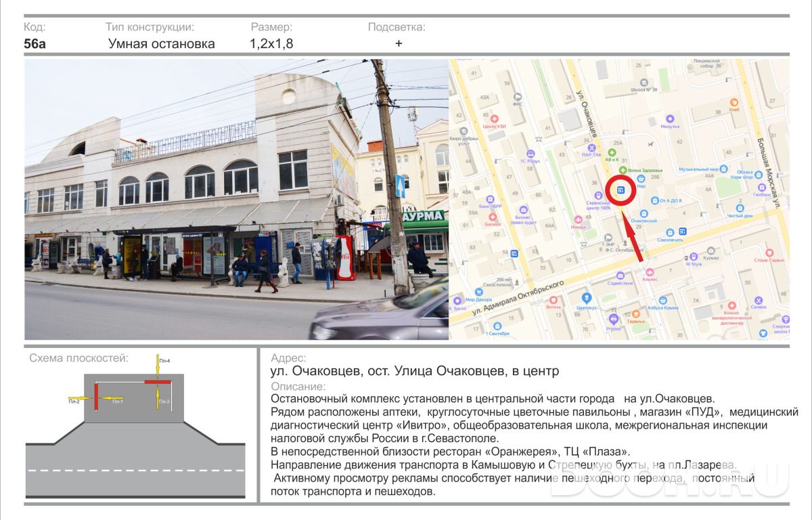Click the Селена scissors icon
The image size is (812, 520).
759,300
